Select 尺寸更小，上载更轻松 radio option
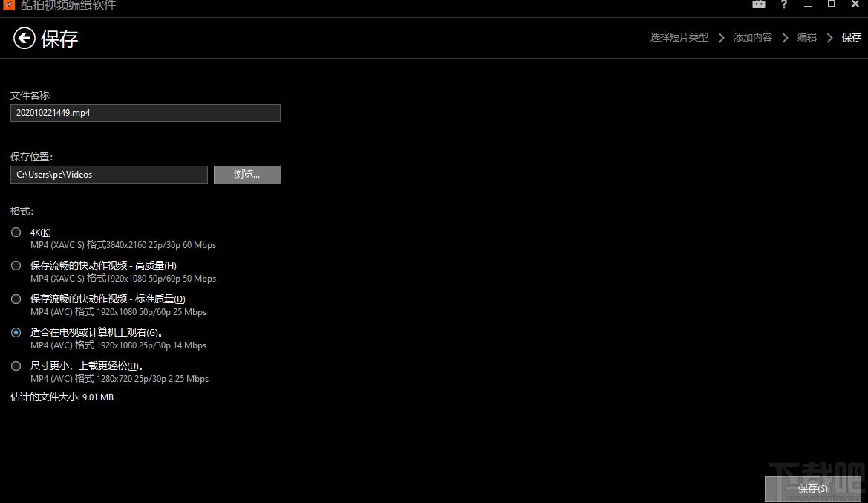 (16, 366)
